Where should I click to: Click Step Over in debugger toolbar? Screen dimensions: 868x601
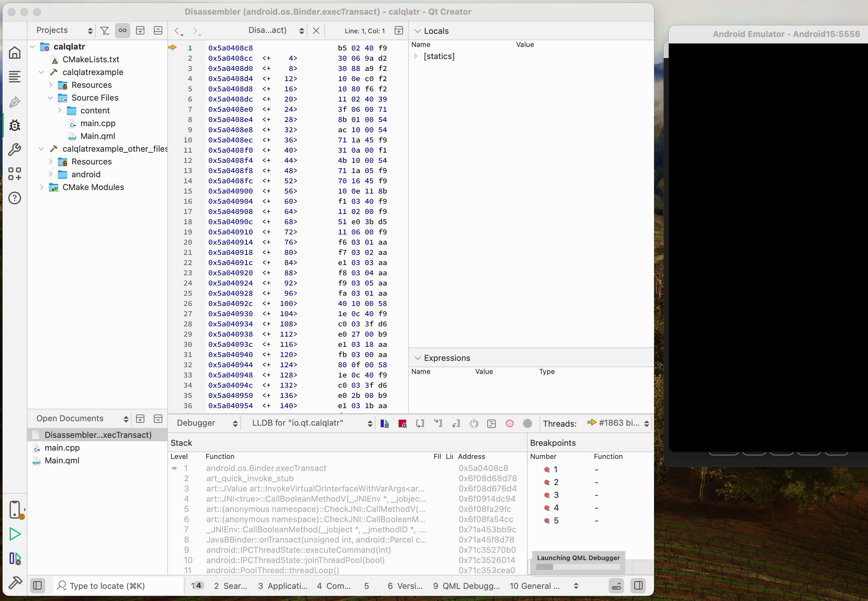(420, 424)
